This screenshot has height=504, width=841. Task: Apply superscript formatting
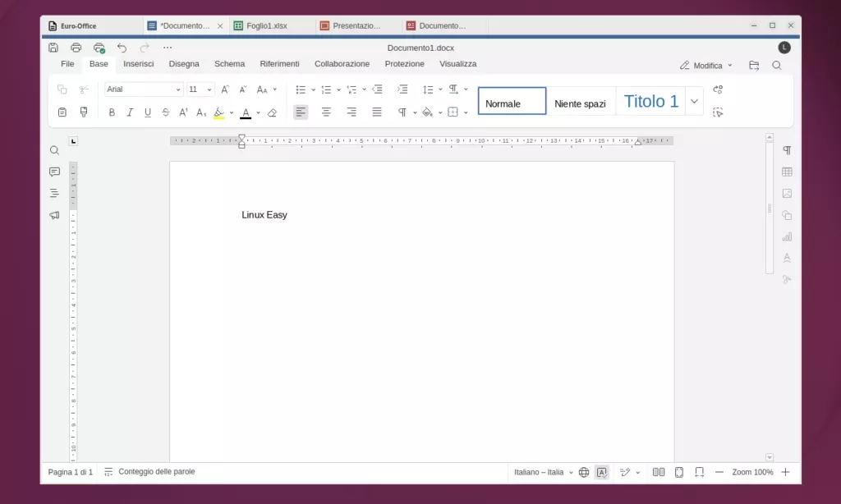(183, 112)
